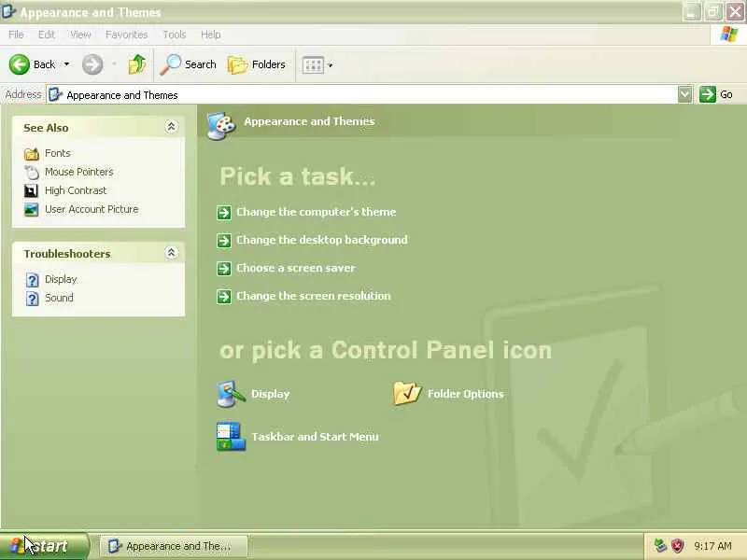Collapse the See Also panel chevron
The height and width of the screenshot is (560, 747).
(x=171, y=127)
